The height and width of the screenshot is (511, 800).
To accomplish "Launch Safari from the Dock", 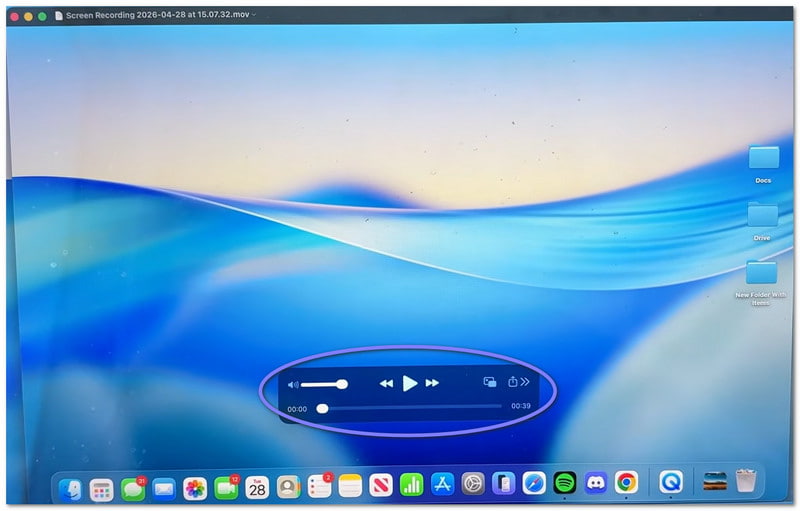I will (534, 482).
